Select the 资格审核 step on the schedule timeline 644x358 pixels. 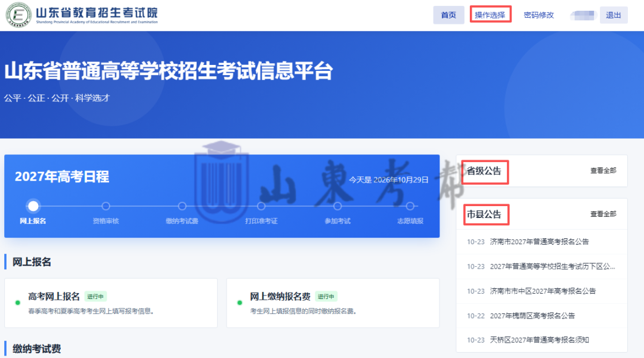[x=106, y=206]
